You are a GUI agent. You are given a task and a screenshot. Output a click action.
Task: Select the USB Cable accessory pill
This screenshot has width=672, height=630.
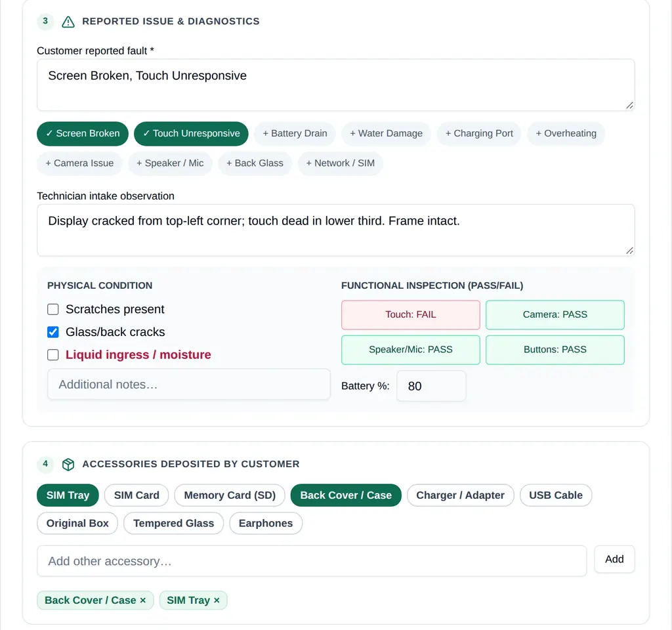coord(556,495)
